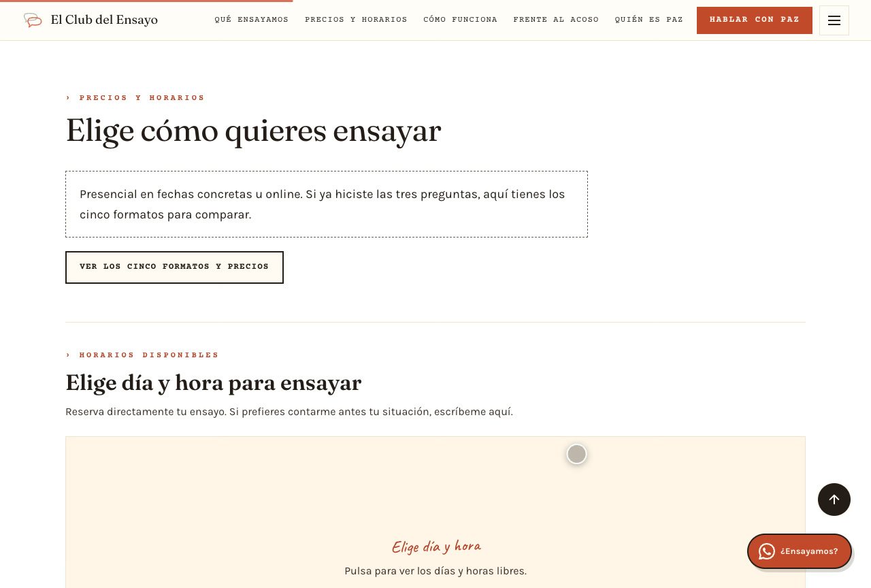
Task: Click the Hablar con Paz button
Action: [x=755, y=20]
